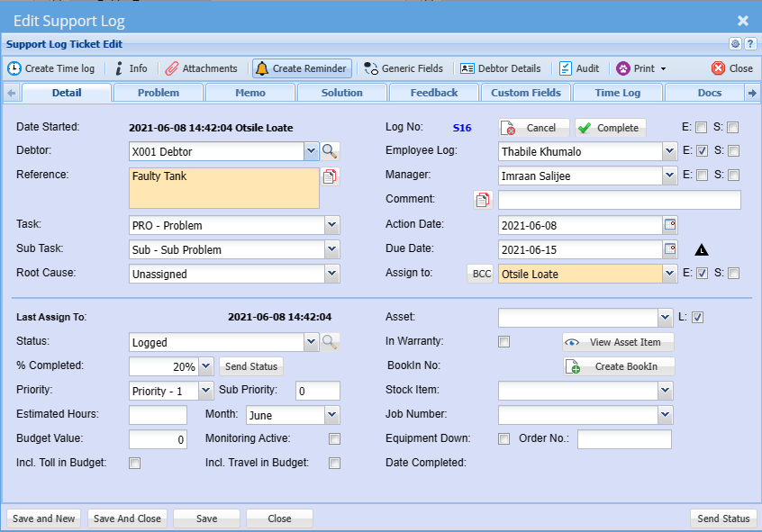Click the Audit toolbar icon
The image size is (762, 532).
[x=566, y=68]
